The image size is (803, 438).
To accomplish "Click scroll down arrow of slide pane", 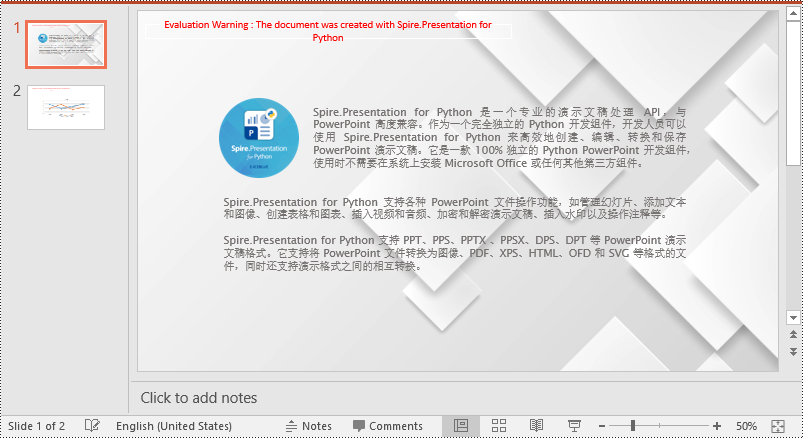I will point(793,318).
